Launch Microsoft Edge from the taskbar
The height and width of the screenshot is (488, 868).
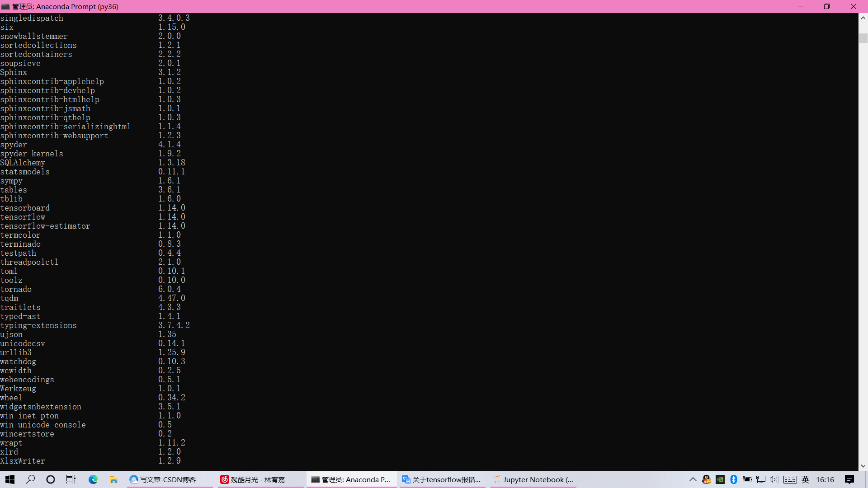click(x=93, y=479)
